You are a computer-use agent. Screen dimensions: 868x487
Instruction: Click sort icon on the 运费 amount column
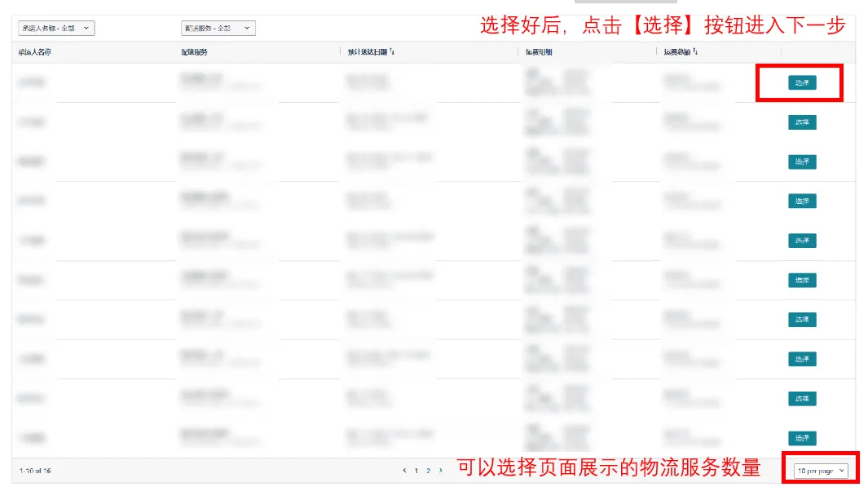click(x=695, y=52)
